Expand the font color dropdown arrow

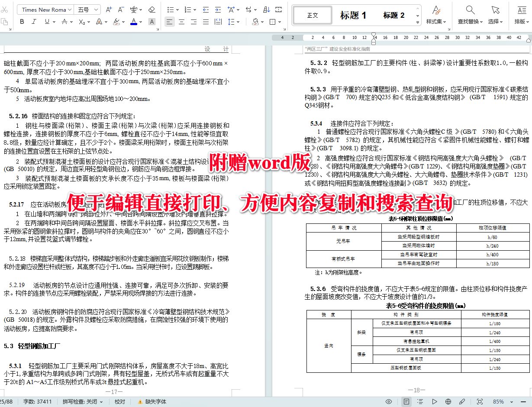141,21
